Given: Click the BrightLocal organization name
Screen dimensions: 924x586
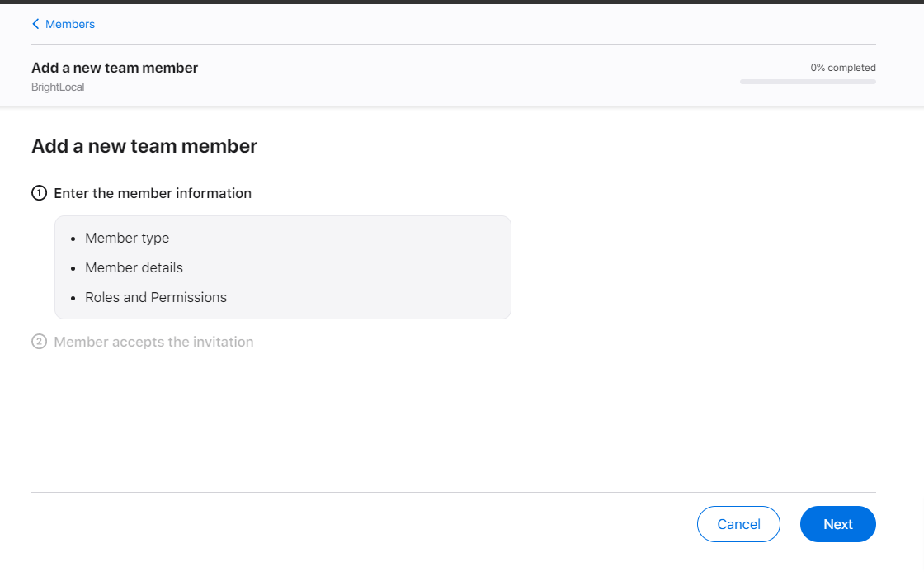Looking at the screenshot, I should pos(58,87).
